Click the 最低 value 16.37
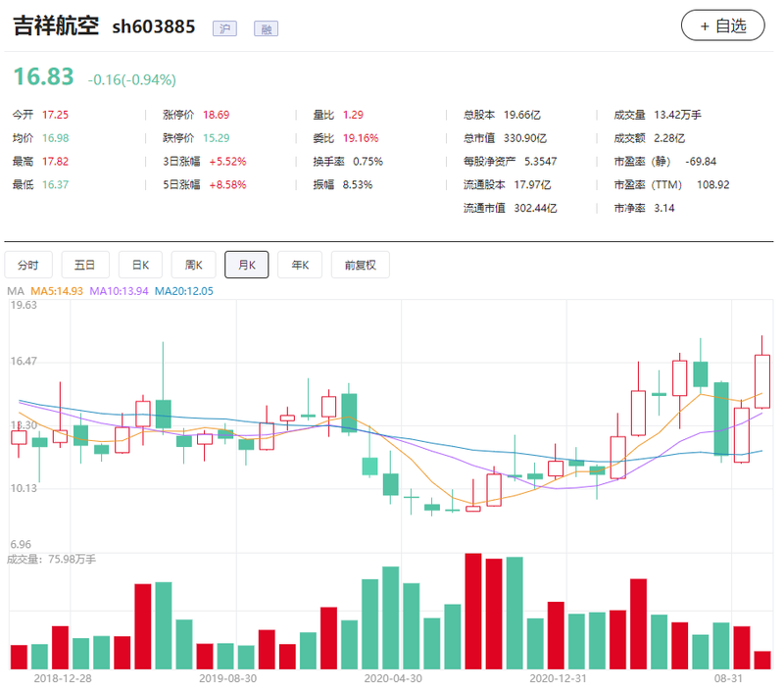The image size is (784, 690). pos(55,185)
